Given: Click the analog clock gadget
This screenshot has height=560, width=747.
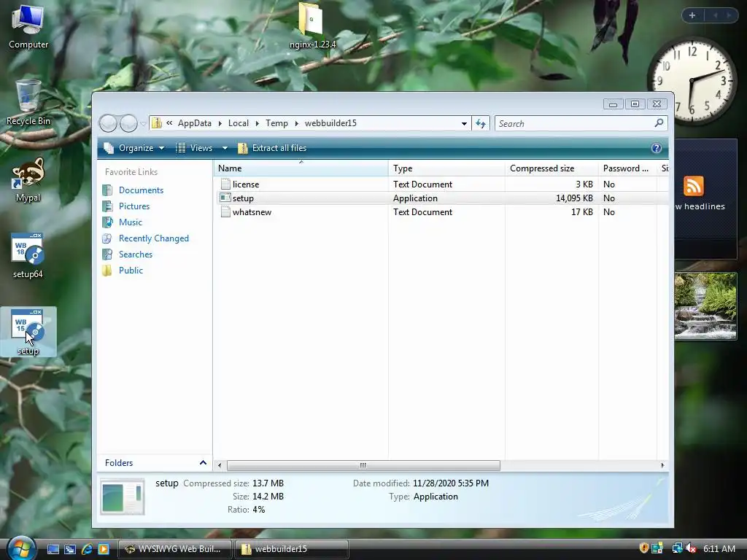Looking at the screenshot, I should tap(692, 82).
